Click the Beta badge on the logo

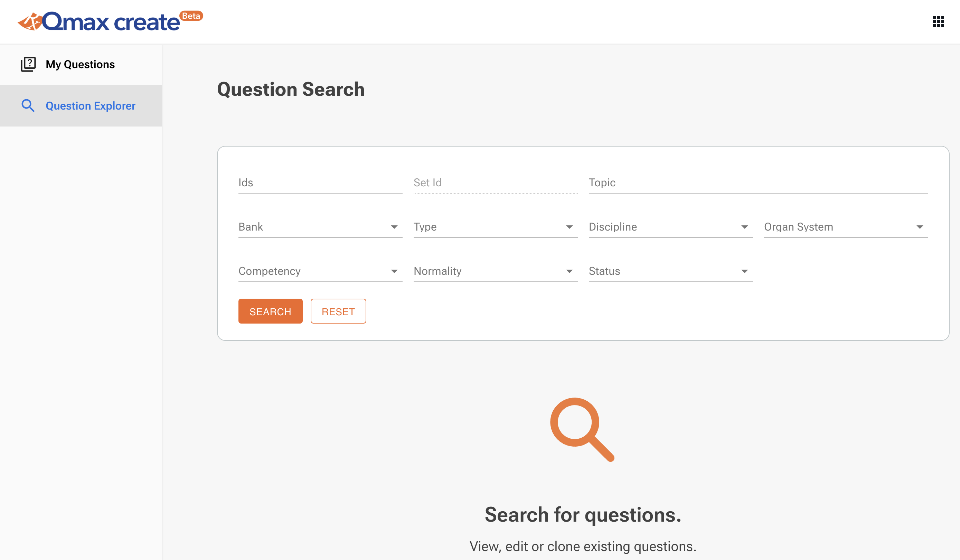tap(191, 16)
